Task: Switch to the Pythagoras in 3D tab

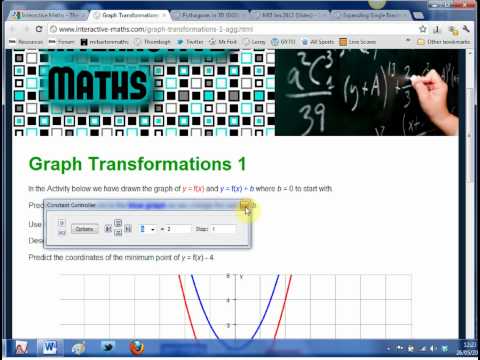Action: pos(210,15)
